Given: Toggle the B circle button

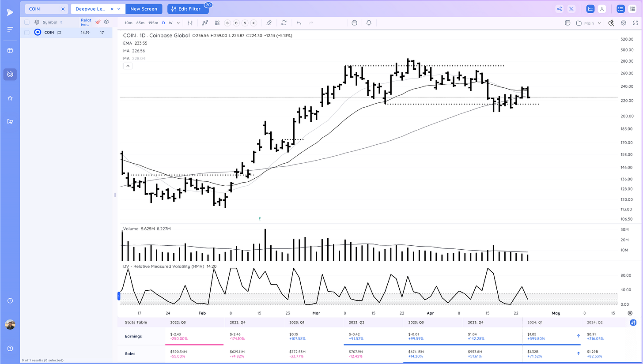Looking at the screenshot, I should 228,23.
